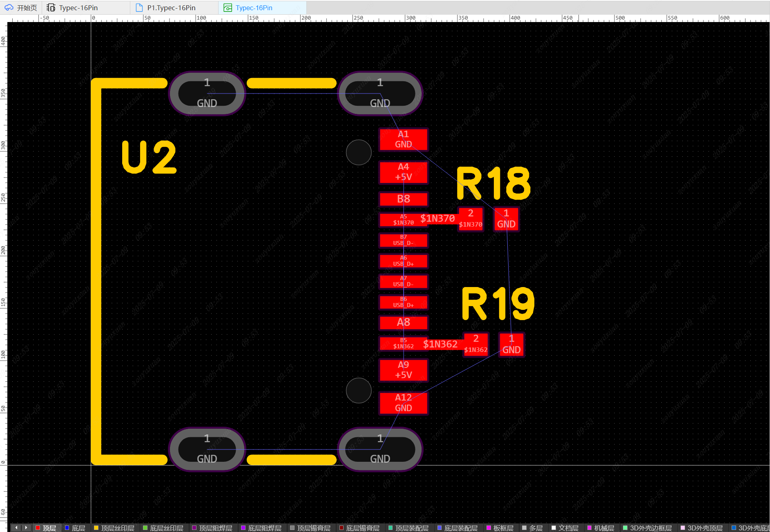This screenshot has width=770, height=532.
Task: Click the document icon on P1.Typec-16Pin tab
Action: (x=139, y=8)
